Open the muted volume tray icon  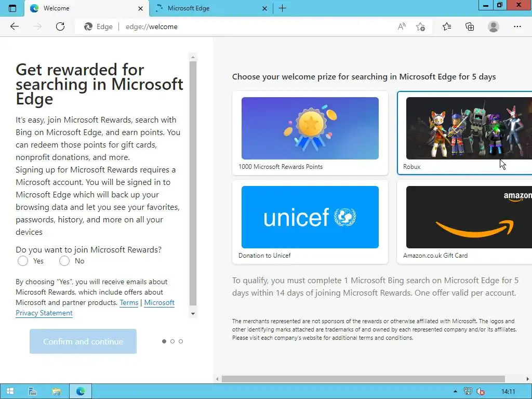[481, 392]
